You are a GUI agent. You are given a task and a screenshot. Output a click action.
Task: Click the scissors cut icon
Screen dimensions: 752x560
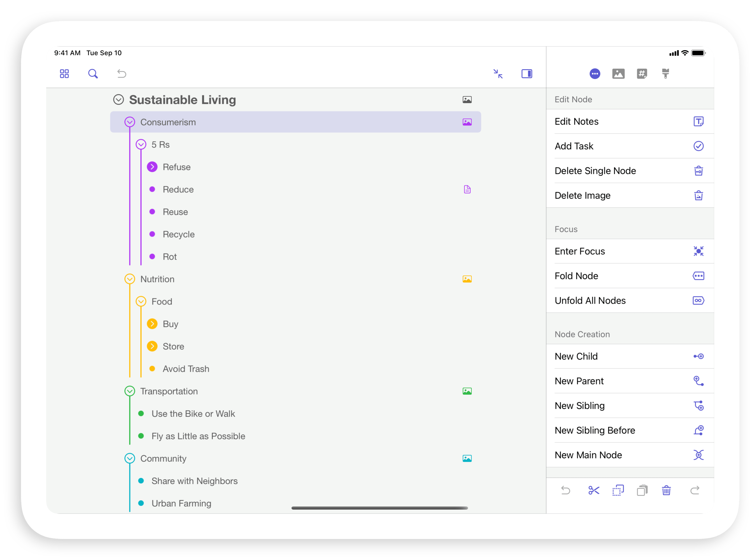594,490
